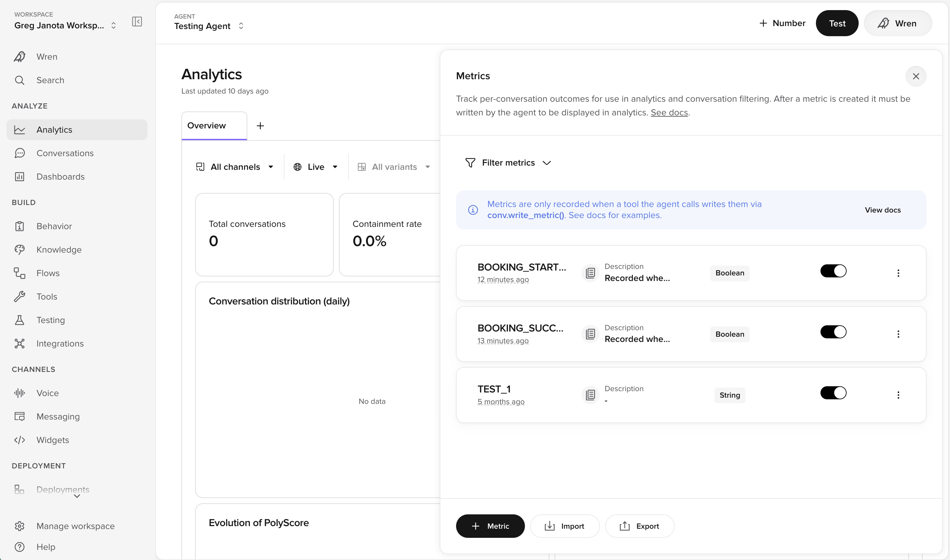Go to Conversations page
The image size is (950, 560).
tap(77, 153)
